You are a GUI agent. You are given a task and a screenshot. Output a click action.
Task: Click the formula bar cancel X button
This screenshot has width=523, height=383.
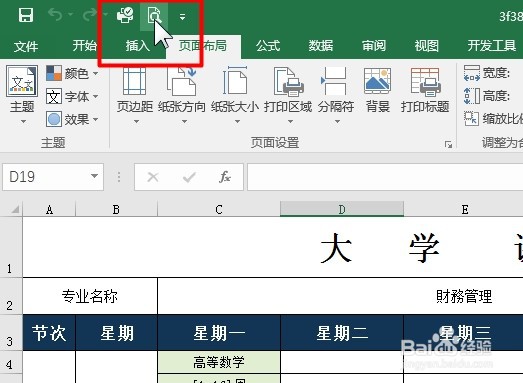pyautogui.click(x=153, y=177)
